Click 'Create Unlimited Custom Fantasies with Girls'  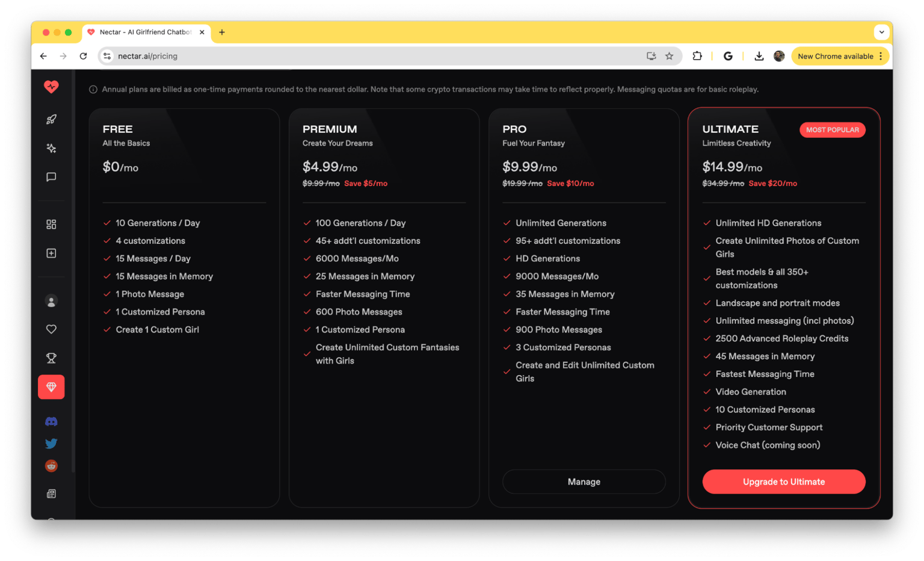(x=387, y=354)
